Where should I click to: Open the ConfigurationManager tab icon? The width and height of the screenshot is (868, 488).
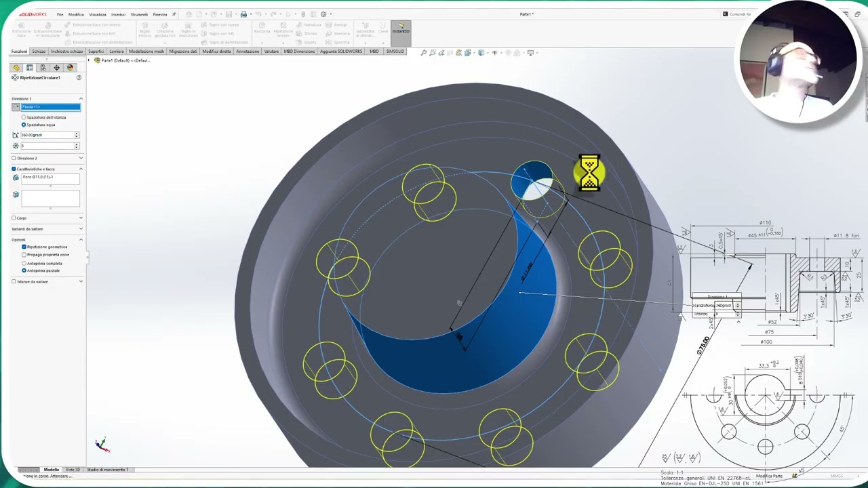pyautogui.click(x=43, y=68)
